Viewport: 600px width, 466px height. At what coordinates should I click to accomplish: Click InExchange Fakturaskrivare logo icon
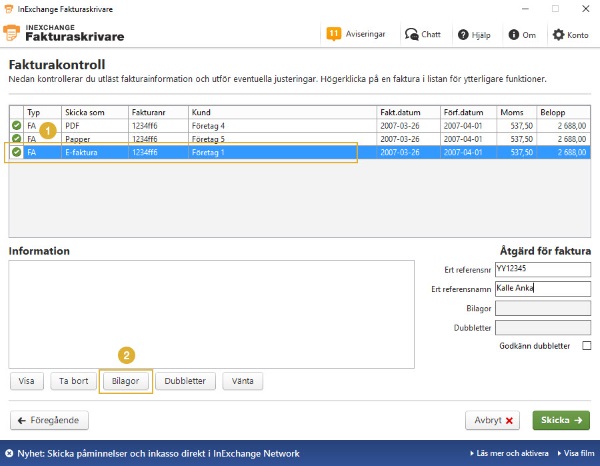(11, 33)
